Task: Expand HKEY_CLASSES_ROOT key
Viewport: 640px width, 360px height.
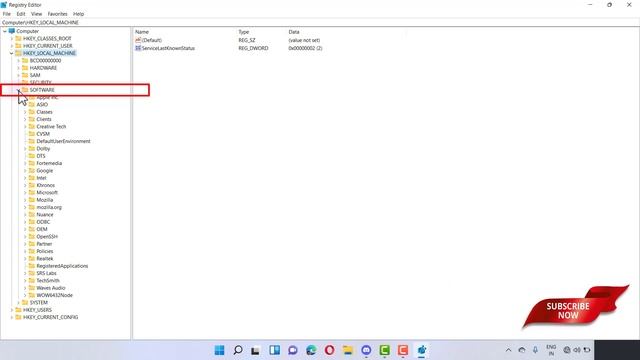Action: [x=12, y=38]
